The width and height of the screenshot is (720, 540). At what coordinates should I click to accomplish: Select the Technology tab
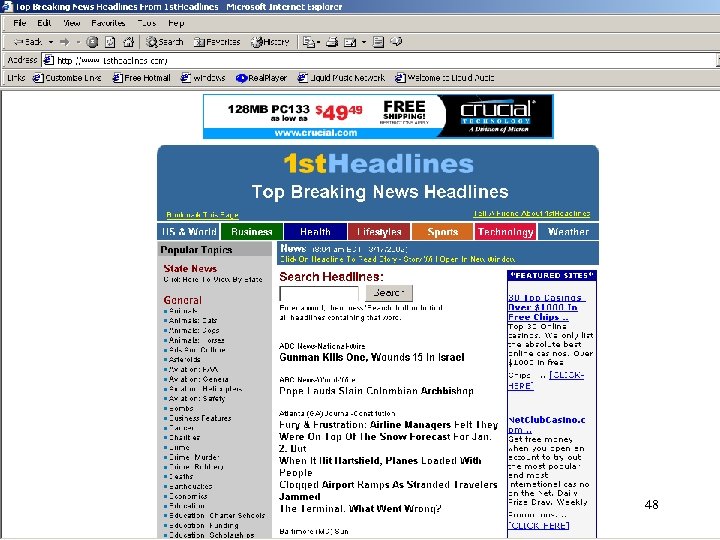(506, 232)
